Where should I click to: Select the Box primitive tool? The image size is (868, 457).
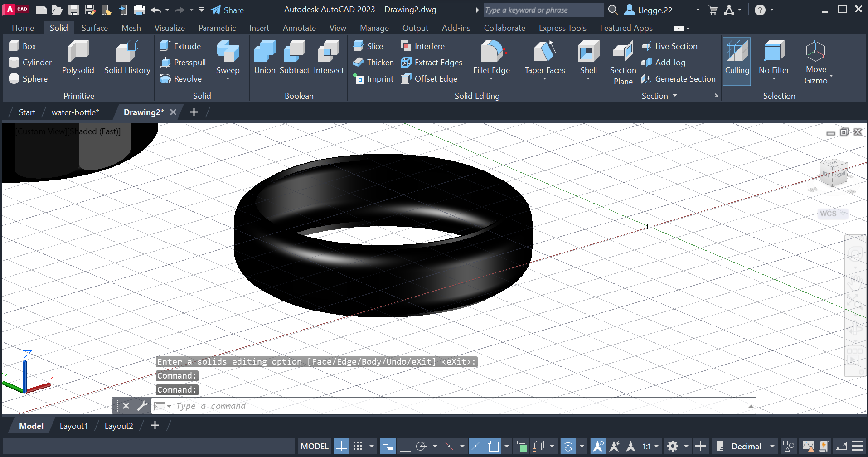coord(23,46)
